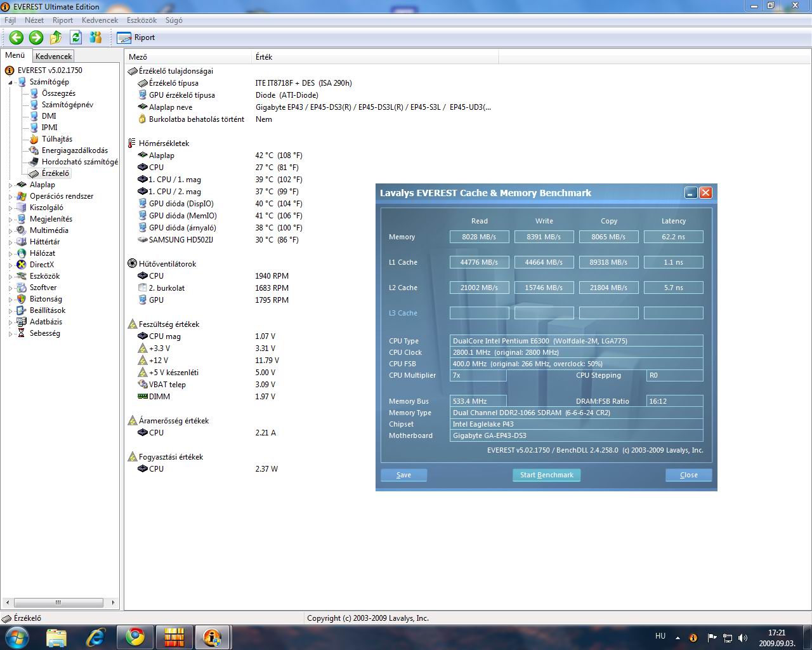Click the brick wall taskbar icon
The width and height of the screenshot is (812, 650).
[174, 637]
